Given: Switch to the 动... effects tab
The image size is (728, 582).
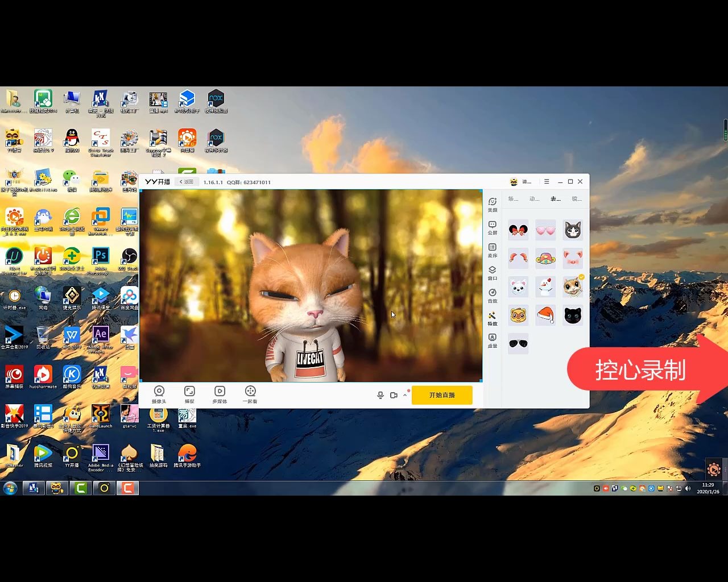Looking at the screenshot, I should pyautogui.click(x=534, y=198).
